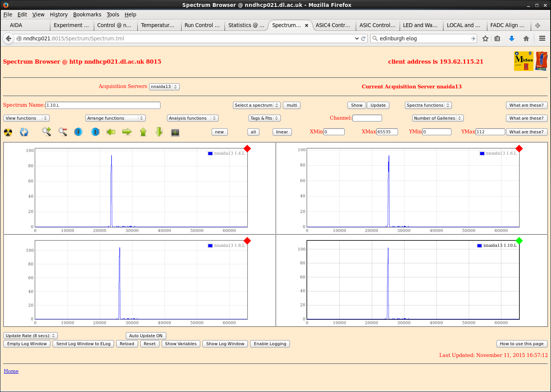
Task: Click the green left arrow icon
Action: point(111,132)
